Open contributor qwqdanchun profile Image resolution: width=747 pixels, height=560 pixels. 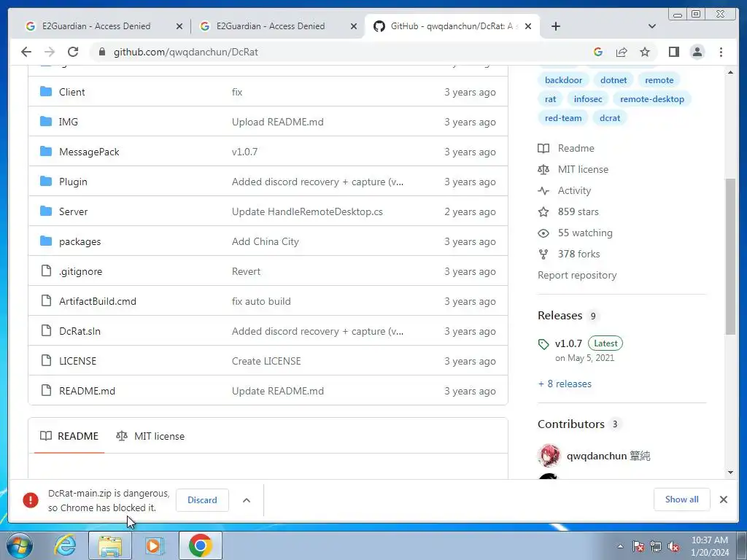594,456
